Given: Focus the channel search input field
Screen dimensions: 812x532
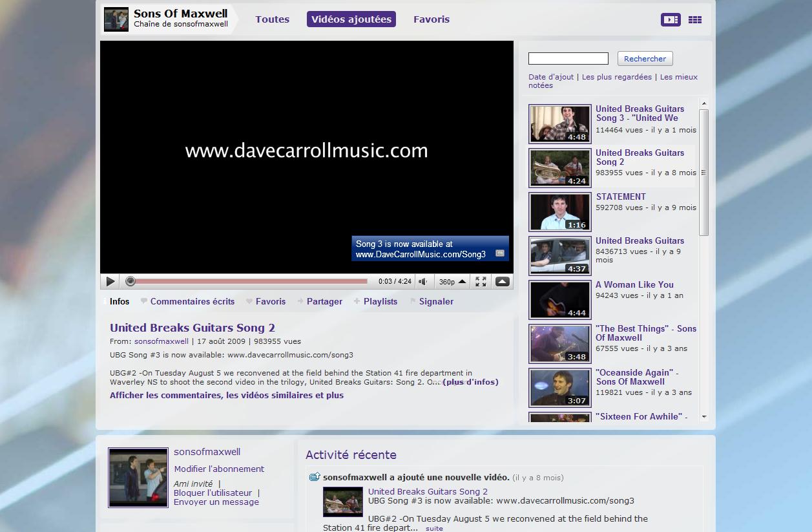Looking at the screenshot, I should tap(568, 59).
